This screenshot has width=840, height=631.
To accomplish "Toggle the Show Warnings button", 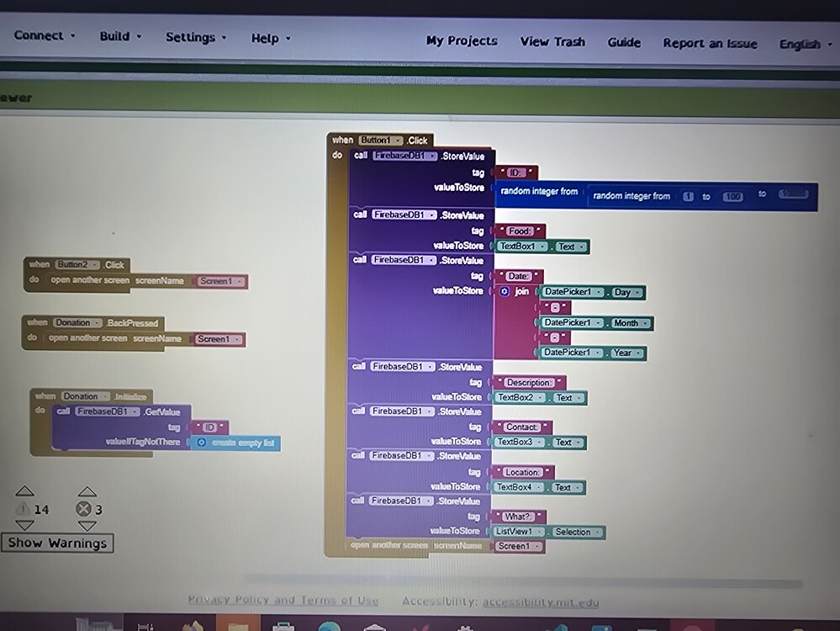I will pyautogui.click(x=57, y=544).
